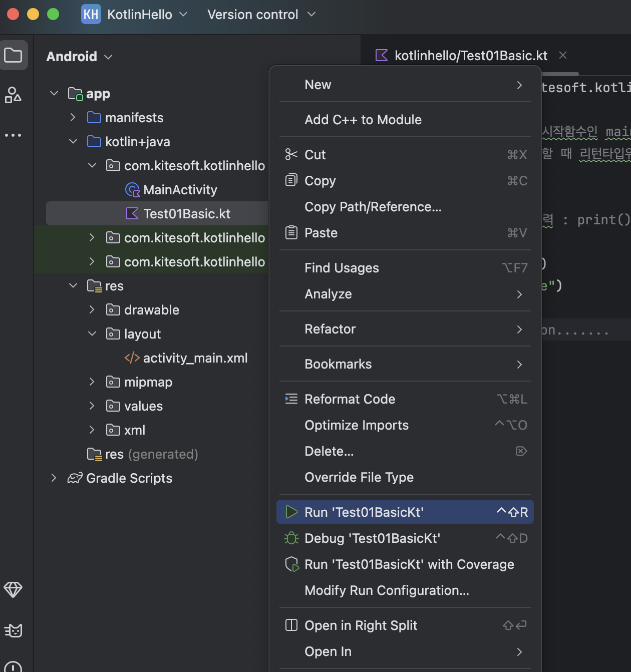Screen dimensions: 631x672
Task: Open the More tool windows ellipsis
Action: click(14, 135)
